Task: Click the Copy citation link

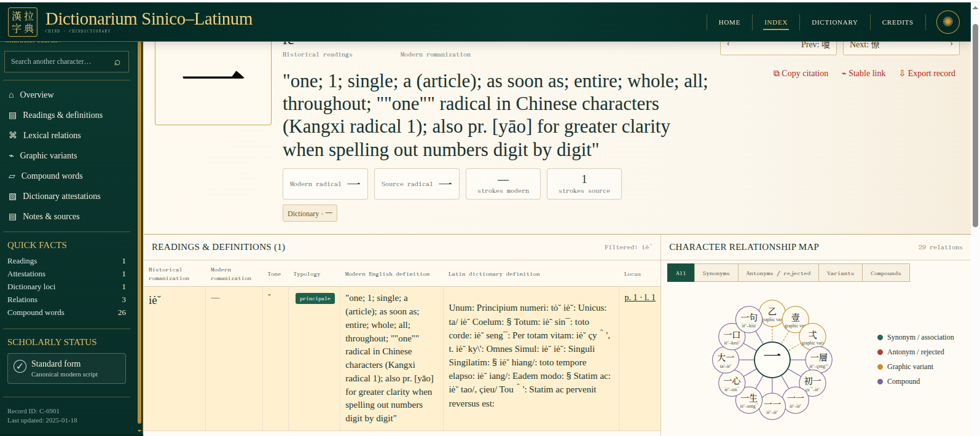Action: [x=801, y=73]
